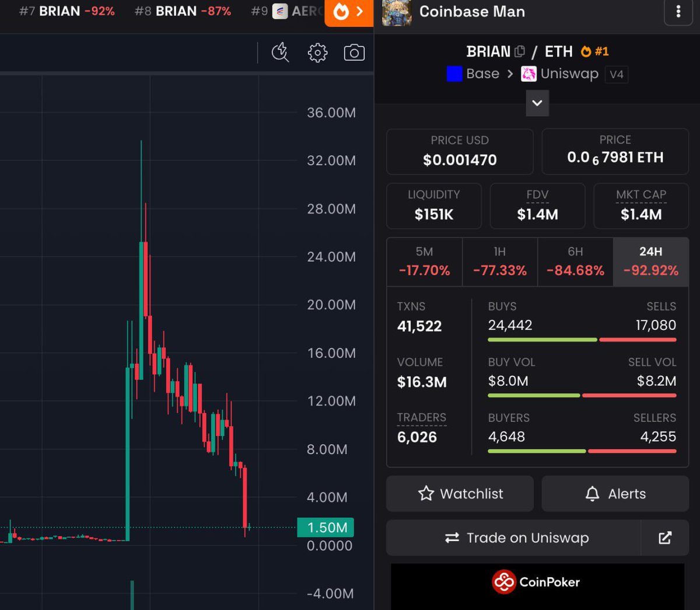Expand pair details with chevron down
Image resolution: width=700 pixels, height=610 pixels.
coord(537,103)
